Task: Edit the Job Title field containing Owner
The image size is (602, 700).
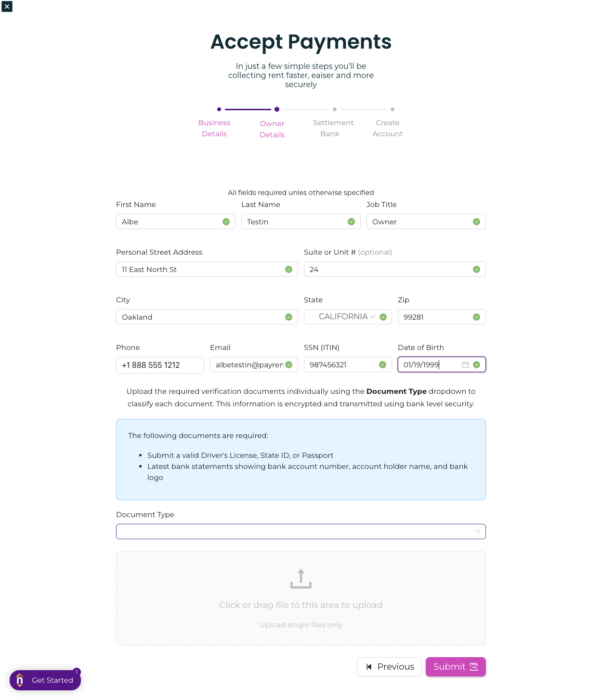Action: [426, 221]
